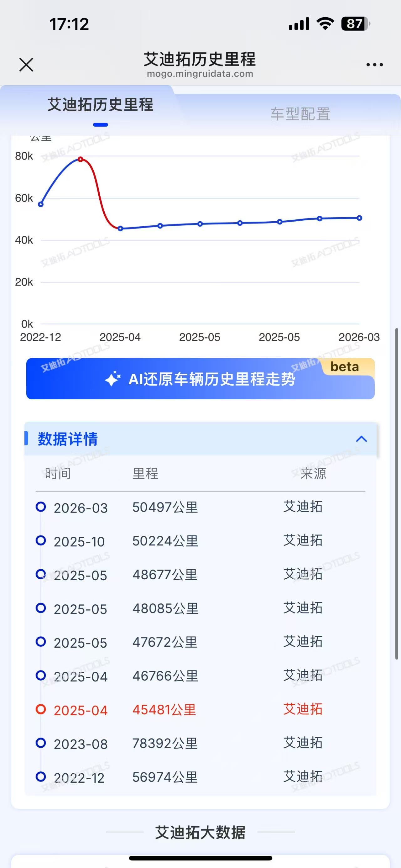The width and height of the screenshot is (401, 868).
Task: Tap the 2025-10 date in the table
Action: pos(80,542)
